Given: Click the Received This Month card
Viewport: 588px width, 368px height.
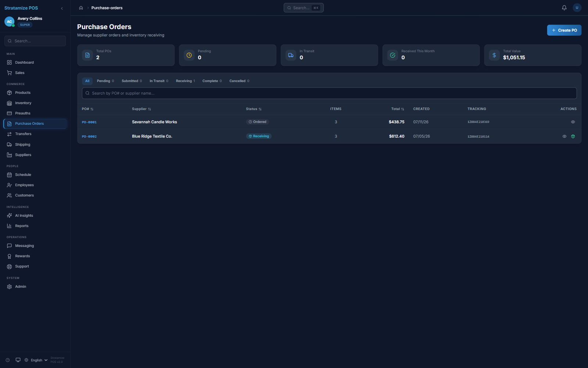Looking at the screenshot, I should [431, 55].
